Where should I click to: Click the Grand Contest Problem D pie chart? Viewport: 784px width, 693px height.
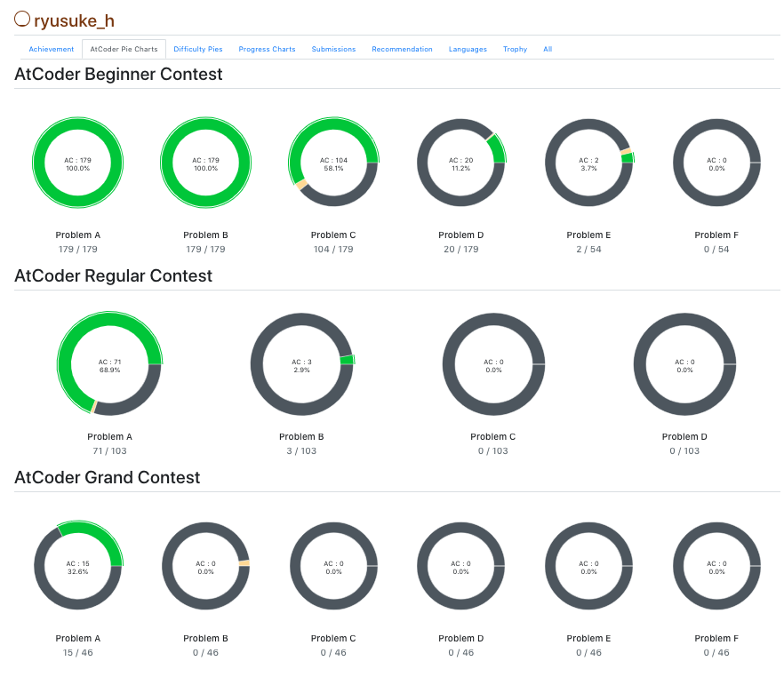click(x=461, y=566)
